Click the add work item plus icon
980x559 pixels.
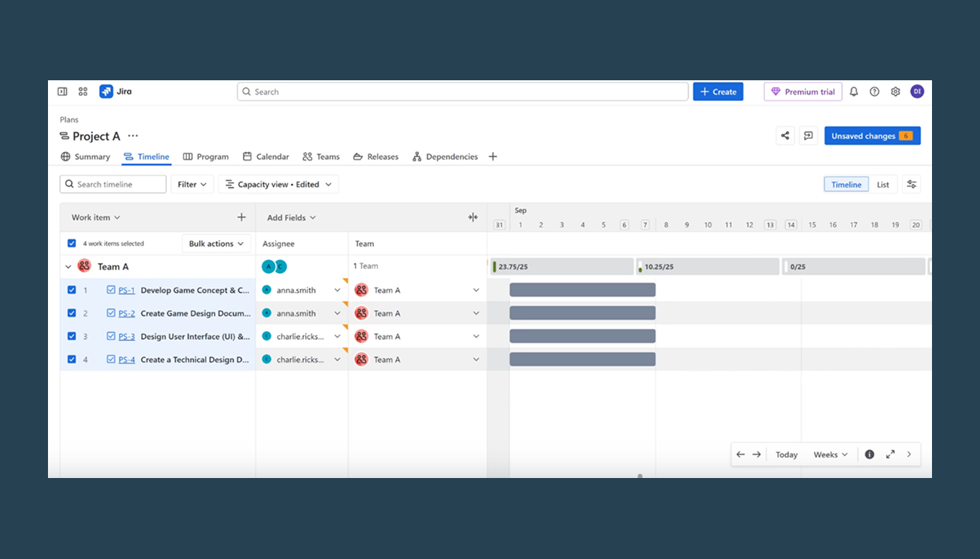tap(241, 217)
